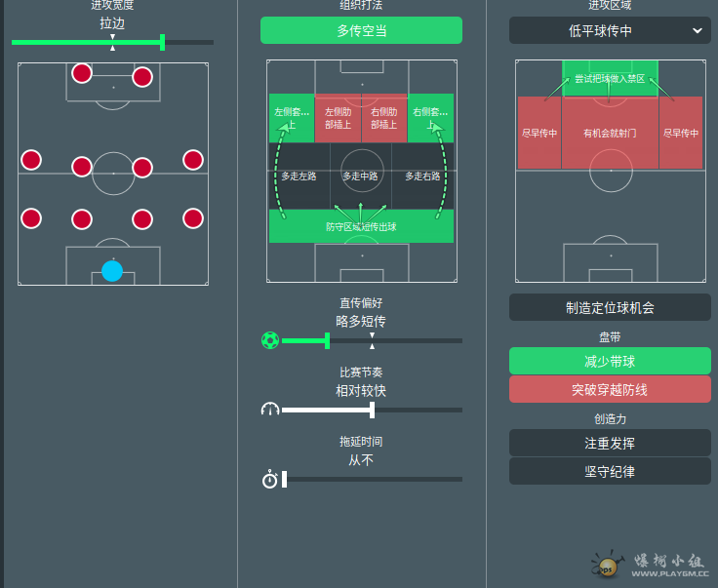Select the blue goalkeeper marker on pitch
This screenshot has height=588, width=718.
(x=112, y=271)
